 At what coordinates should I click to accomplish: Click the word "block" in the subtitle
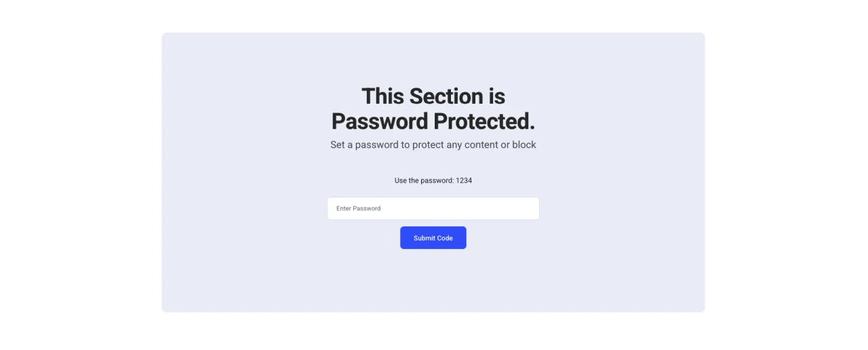523,144
